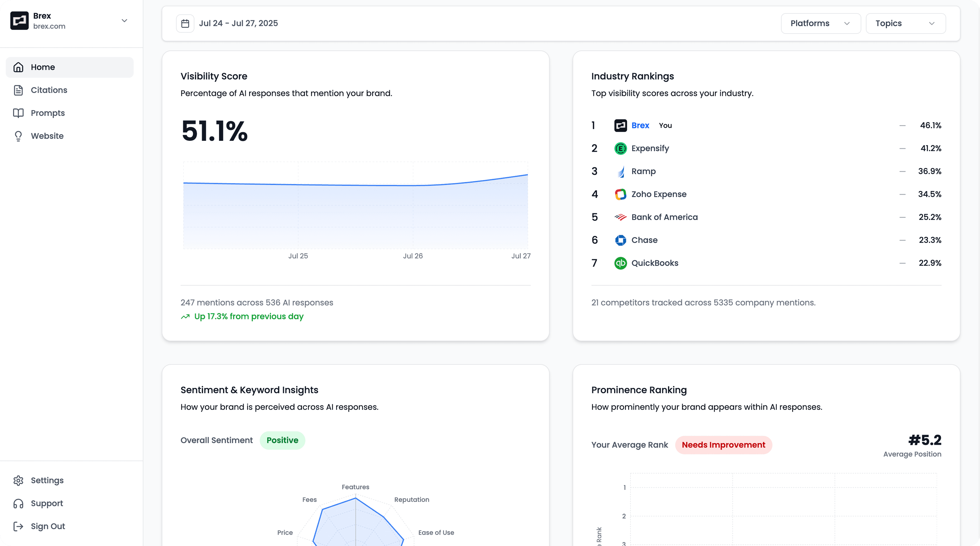Click 'Up 17.3% from previous day' text
This screenshot has width=980, height=546.
[249, 317]
